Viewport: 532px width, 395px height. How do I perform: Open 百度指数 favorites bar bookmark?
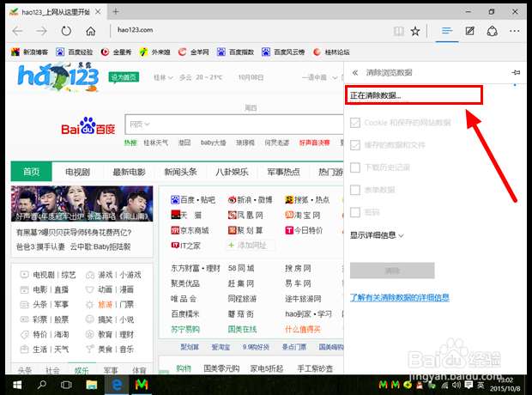tap(235, 52)
